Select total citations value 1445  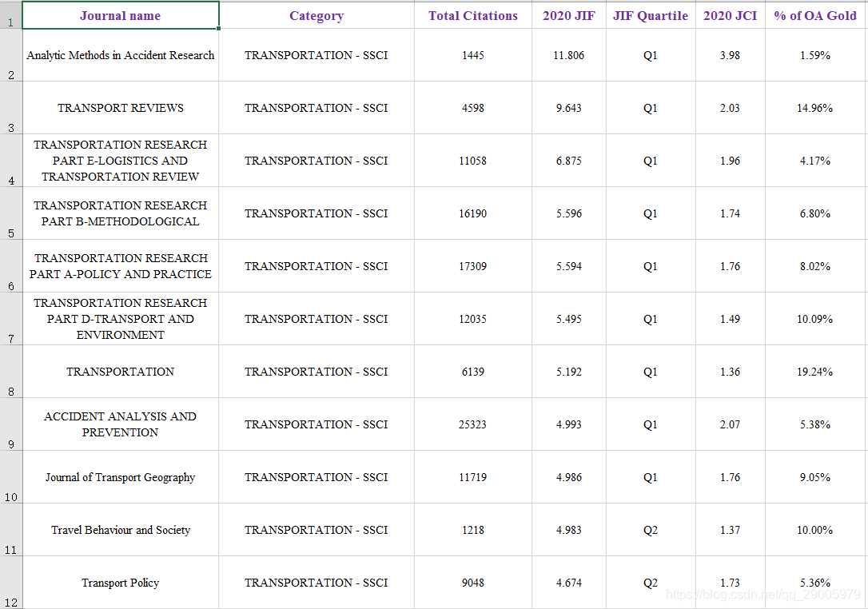click(x=472, y=55)
